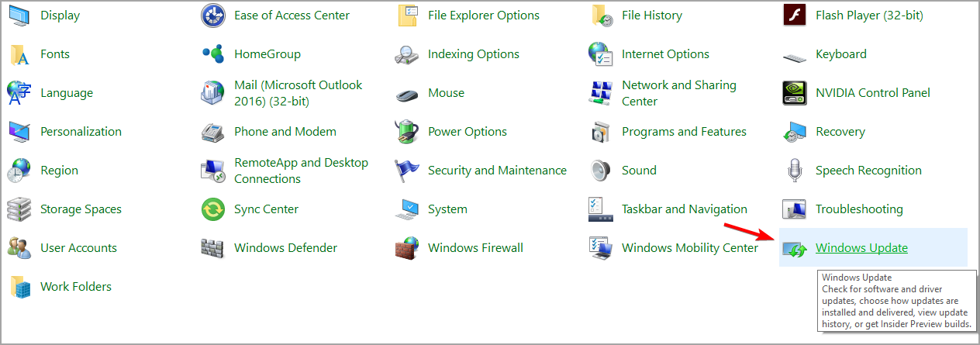Image resolution: width=980 pixels, height=345 pixels.
Task: Open the Keyboard text link
Action: coord(841,54)
